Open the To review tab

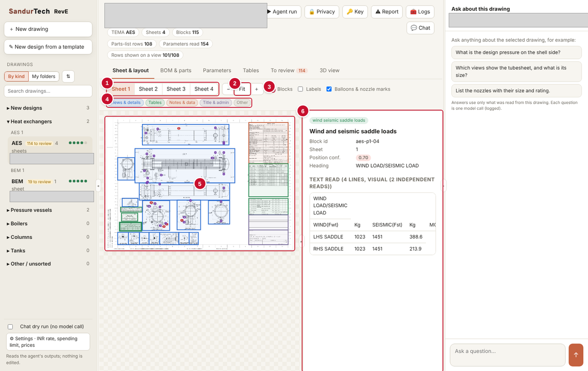289,70
